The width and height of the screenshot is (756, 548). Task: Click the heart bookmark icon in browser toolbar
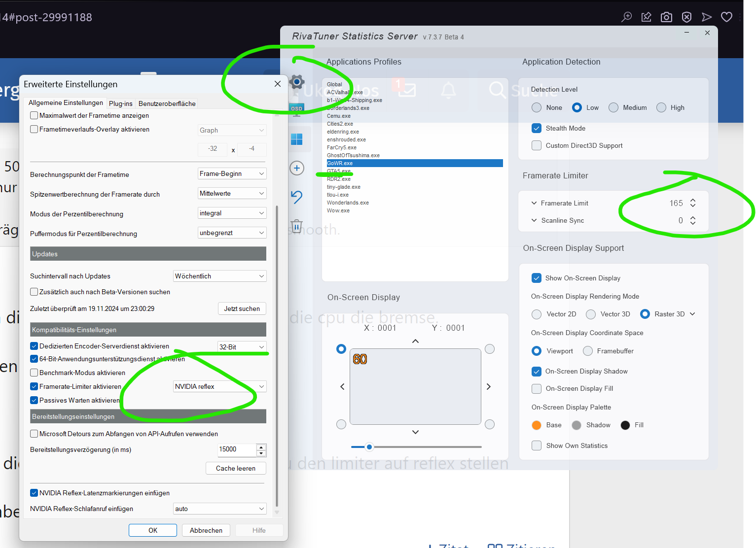coord(726,17)
